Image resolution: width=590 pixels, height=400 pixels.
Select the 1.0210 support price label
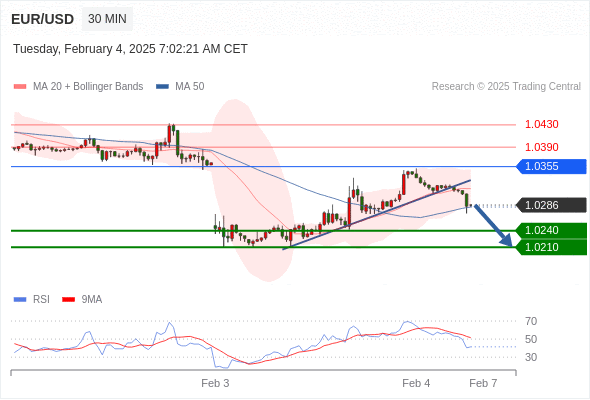point(551,247)
